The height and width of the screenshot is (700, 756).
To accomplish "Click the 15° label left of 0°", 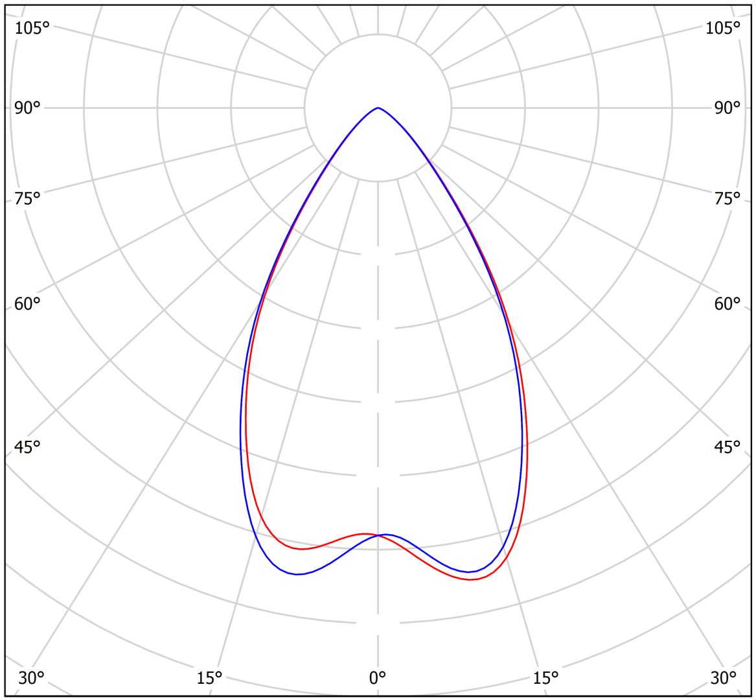I will (209, 678).
